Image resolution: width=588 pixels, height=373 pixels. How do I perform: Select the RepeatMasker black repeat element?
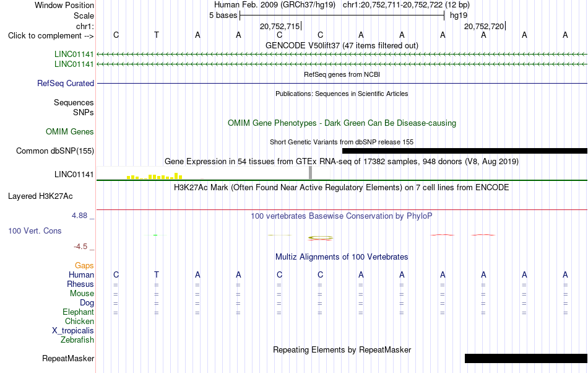click(526, 358)
